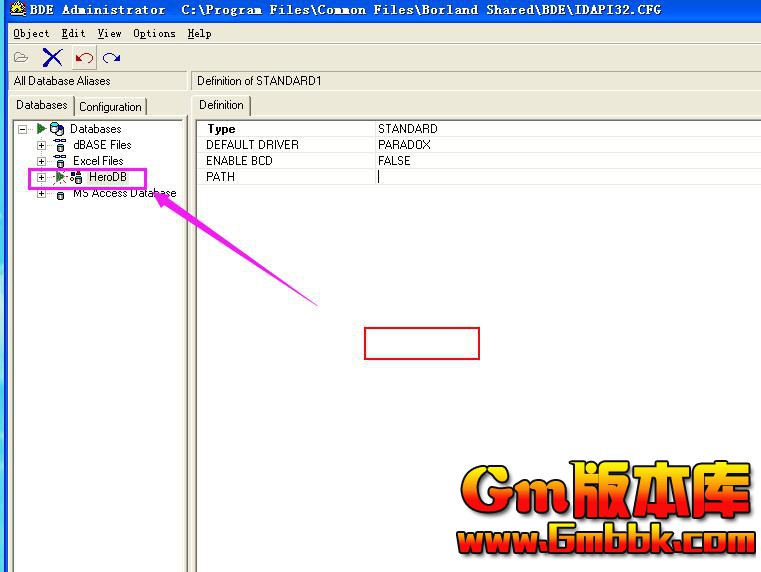Switch to the Configuration tab
Viewport: 761px width, 572px height.
110,107
